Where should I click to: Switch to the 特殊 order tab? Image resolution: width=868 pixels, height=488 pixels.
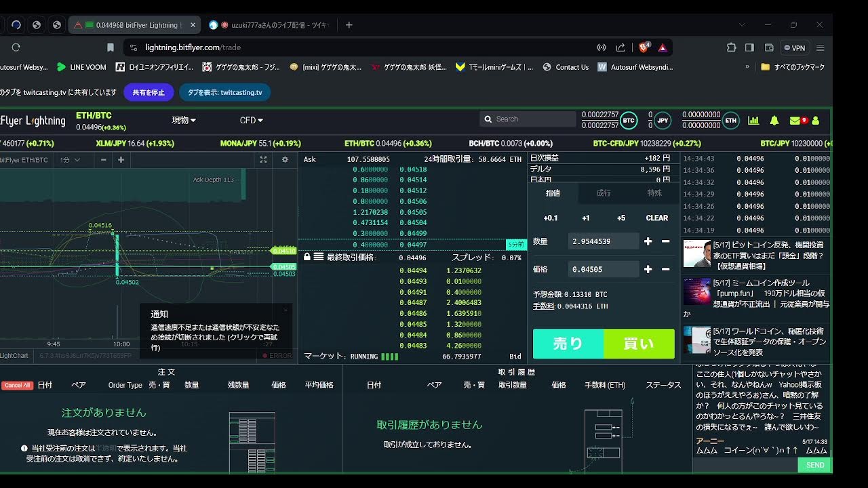tap(654, 193)
